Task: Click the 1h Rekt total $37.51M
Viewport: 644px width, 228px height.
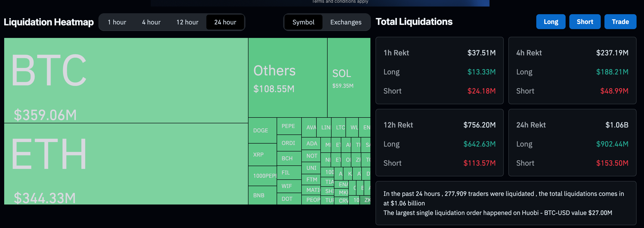Action: pyautogui.click(x=481, y=53)
